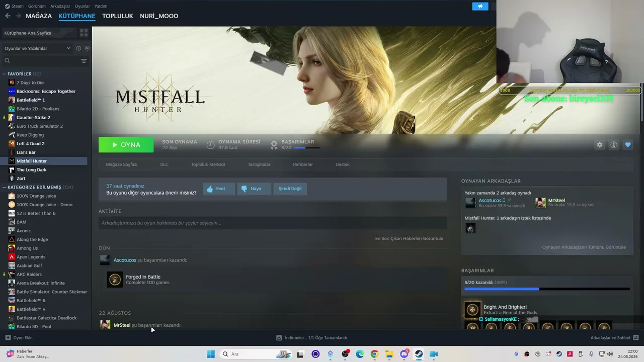Open the DLC tab
The image size is (644, 362).
pyautogui.click(x=165, y=164)
